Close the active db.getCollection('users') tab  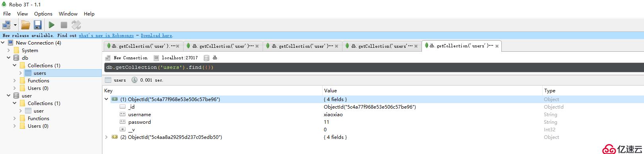497,46
